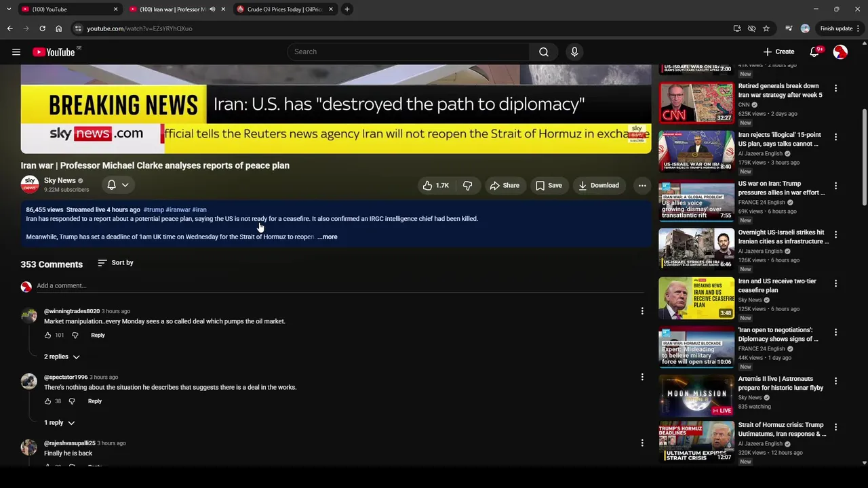This screenshot has width=868, height=488.
Task: Click the #trump hashtag link
Action: point(154,209)
